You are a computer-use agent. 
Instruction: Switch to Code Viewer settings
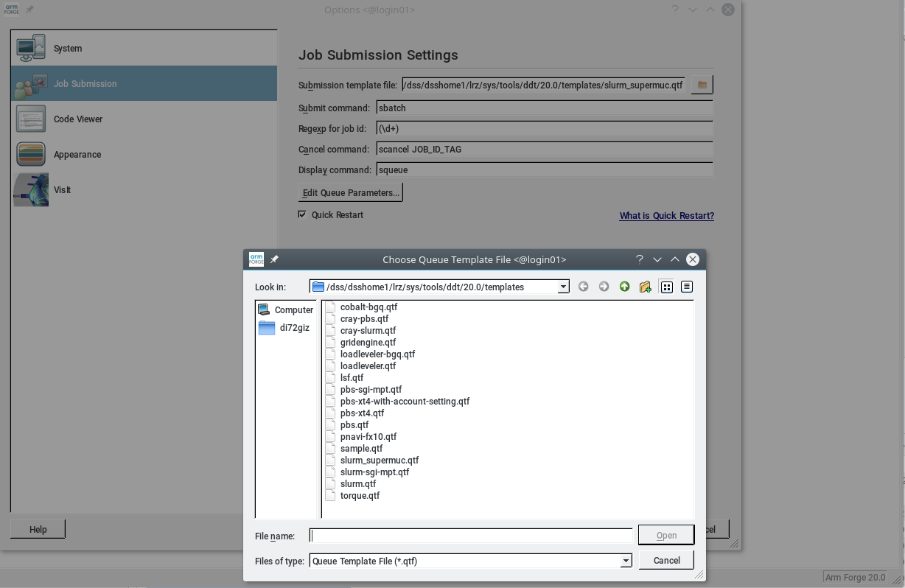tap(77, 119)
